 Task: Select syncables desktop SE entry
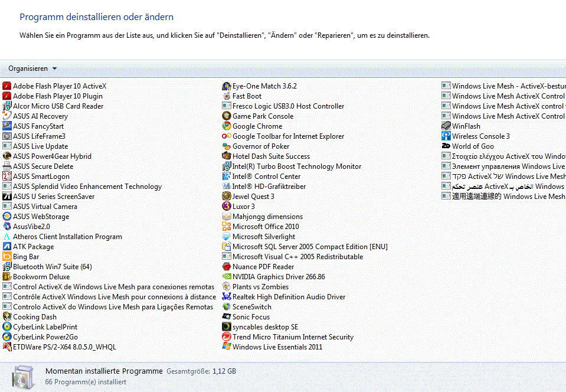click(x=260, y=326)
